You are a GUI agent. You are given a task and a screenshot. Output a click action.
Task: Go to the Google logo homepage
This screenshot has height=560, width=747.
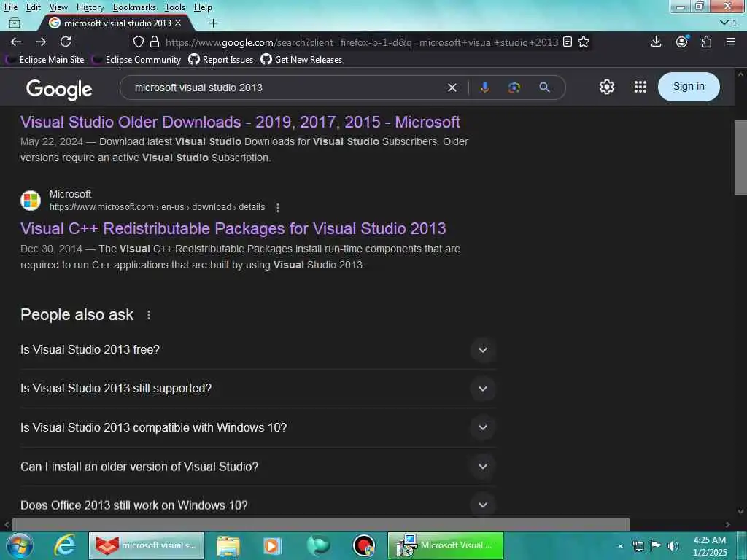[x=59, y=90]
